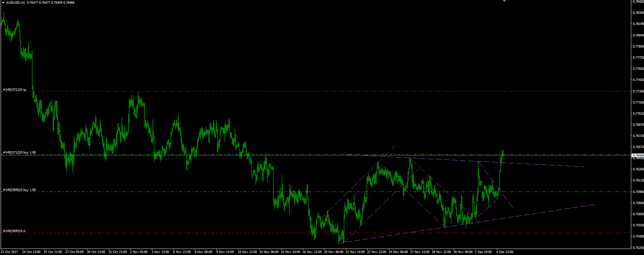Click the 0.77015 price scale label

[x=638, y=114]
